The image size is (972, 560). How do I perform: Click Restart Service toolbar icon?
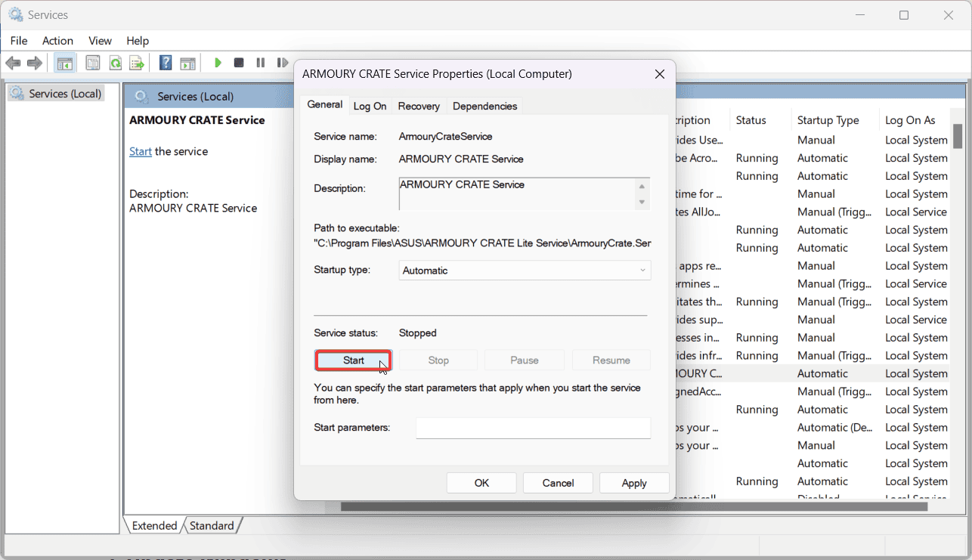click(282, 63)
